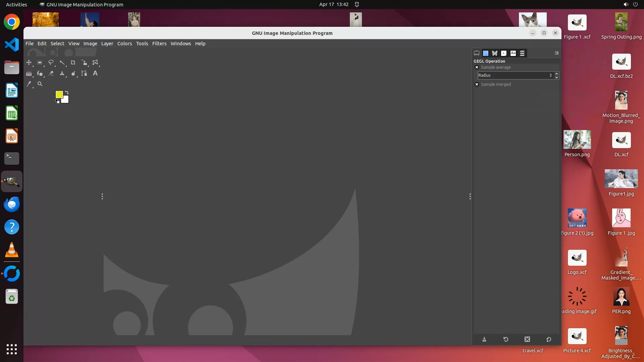Switch to the Fonts dockable tab
Image resolution: width=644 pixels, height=362 pixels.
[x=513, y=53]
